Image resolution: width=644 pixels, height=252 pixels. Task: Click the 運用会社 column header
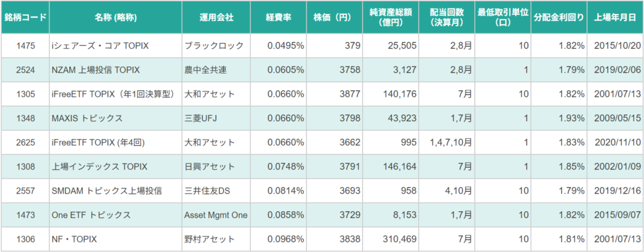pos(216,18)
